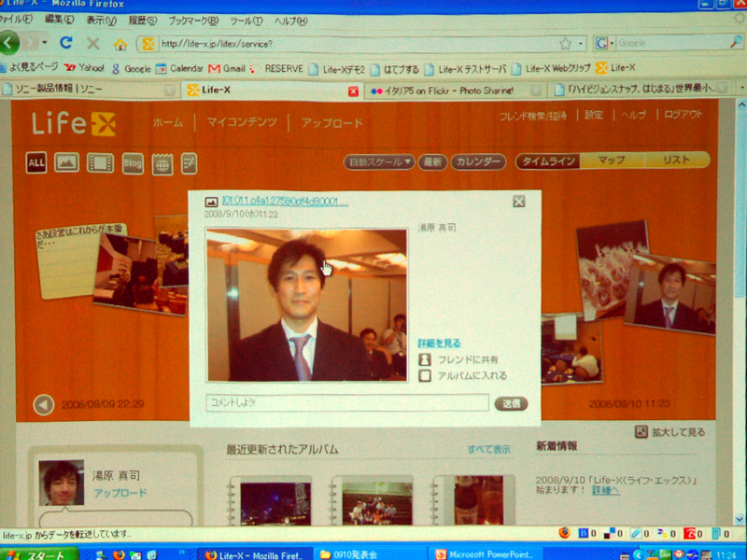Open the ブックマーク menu

193,21
